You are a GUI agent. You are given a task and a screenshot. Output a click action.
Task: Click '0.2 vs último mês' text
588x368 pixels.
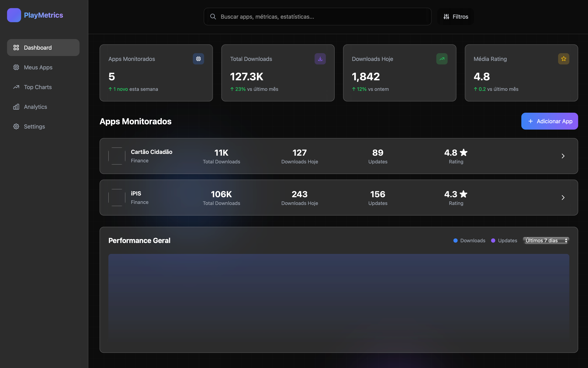[496, 89]
